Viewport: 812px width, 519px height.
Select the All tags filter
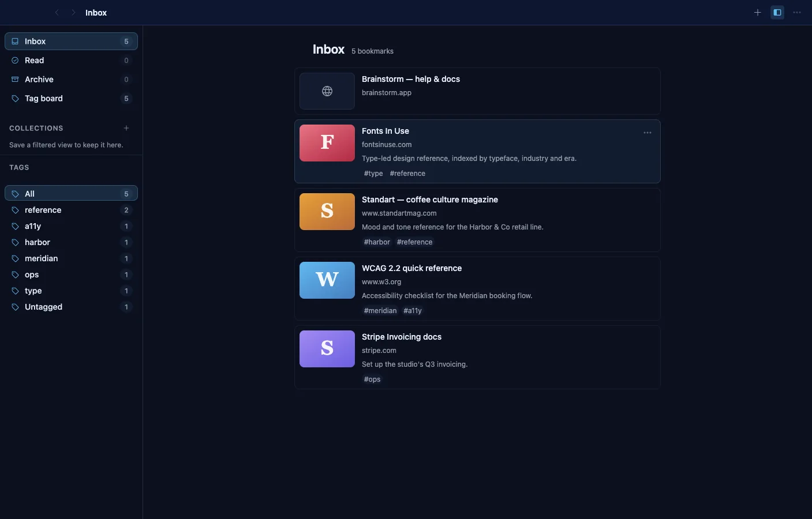(71, 193)
